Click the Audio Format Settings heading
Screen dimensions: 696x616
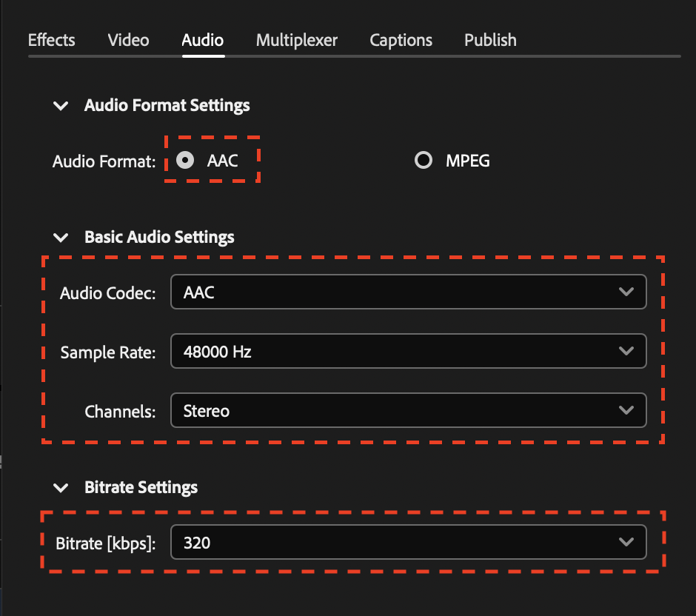pyautogui.click(x=167, y=105)
